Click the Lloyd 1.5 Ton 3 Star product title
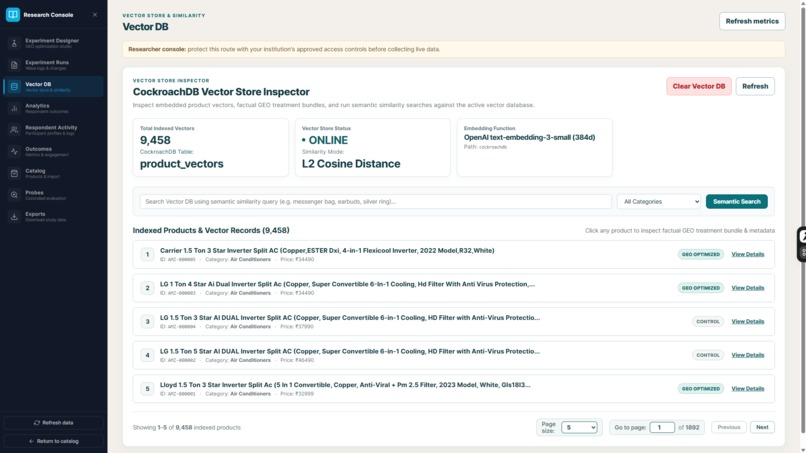The height and width of the screenshot is (453, 806). 345,385
